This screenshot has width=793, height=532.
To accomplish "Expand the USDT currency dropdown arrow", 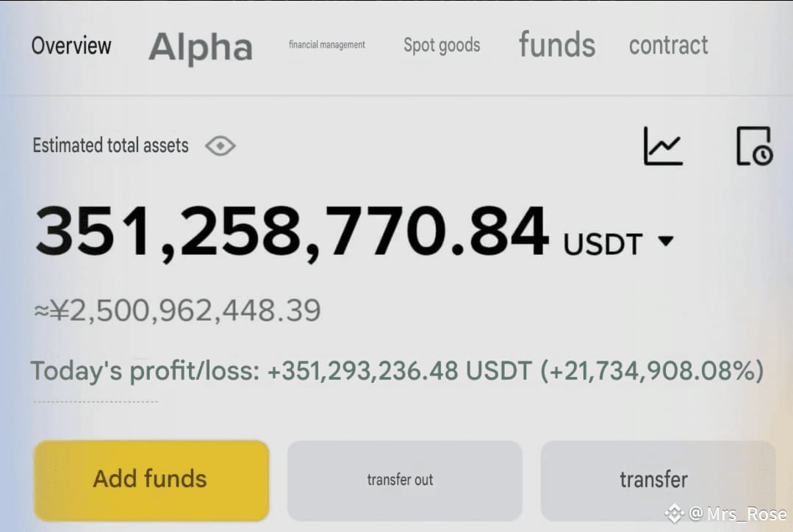I will pos(666,241).
